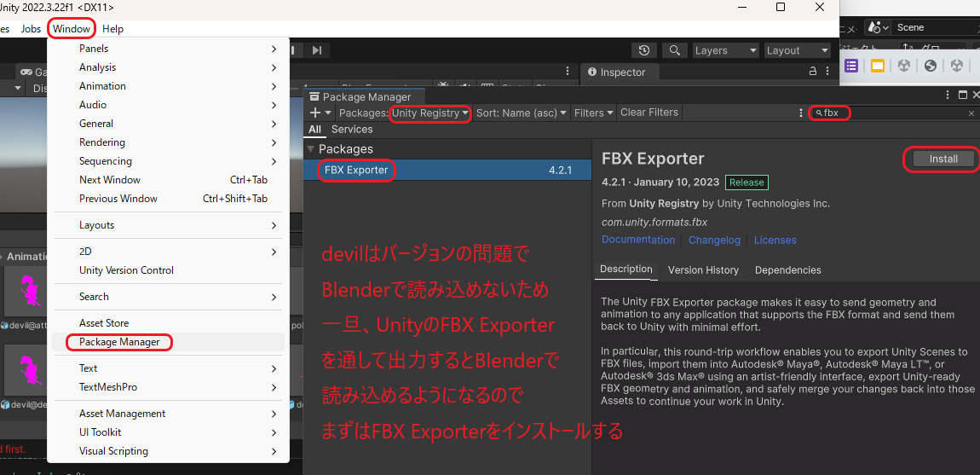Expand the 2D submenu
Screen dimensions: 980x475
click(169, 252)
